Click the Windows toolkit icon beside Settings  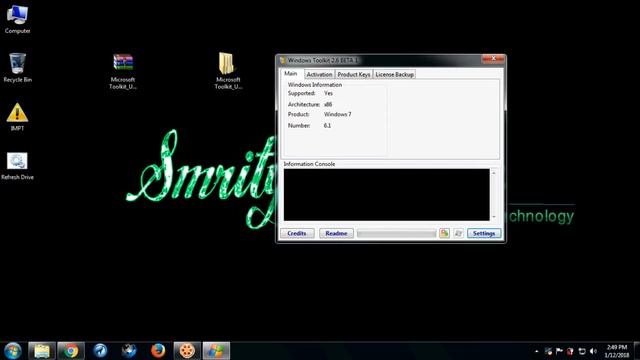458,233
